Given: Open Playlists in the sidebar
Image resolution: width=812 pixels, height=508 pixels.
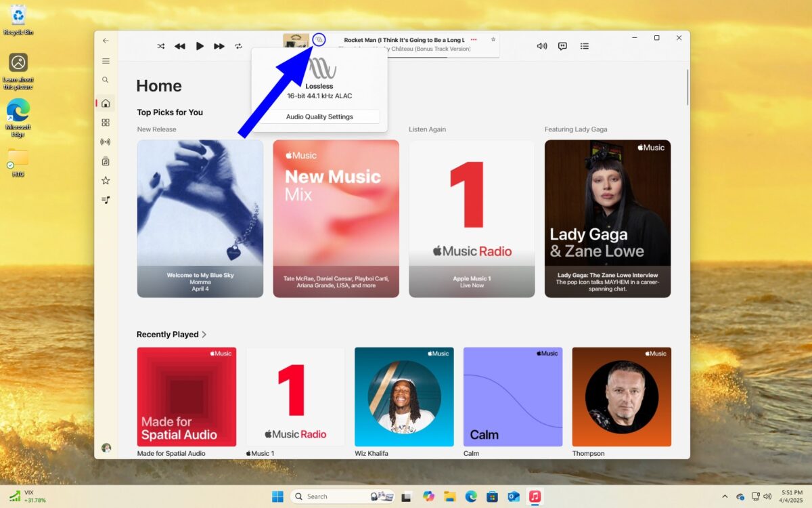Looking at the screenshot, I should point(106,200).
